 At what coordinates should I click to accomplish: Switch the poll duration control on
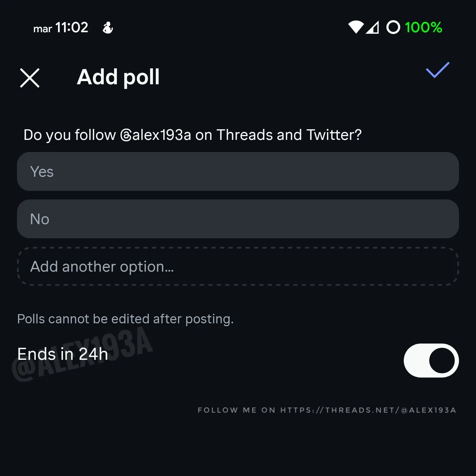tap(431, 361)
